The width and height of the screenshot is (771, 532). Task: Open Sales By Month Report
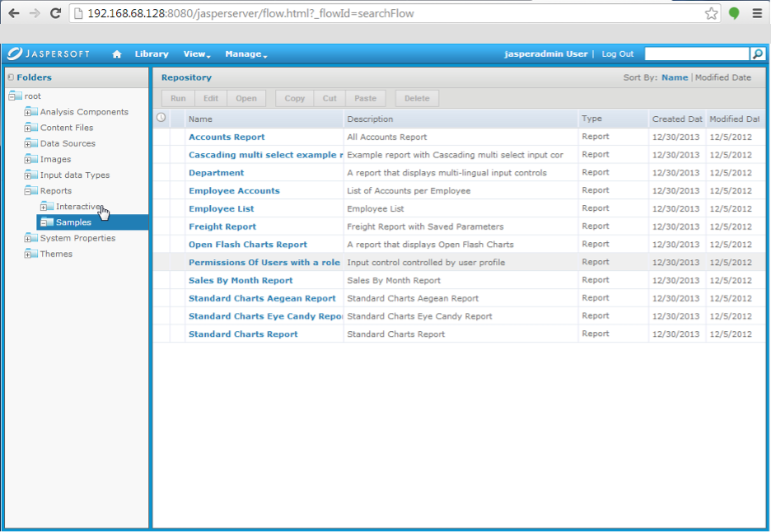click(x=241, y=280)
